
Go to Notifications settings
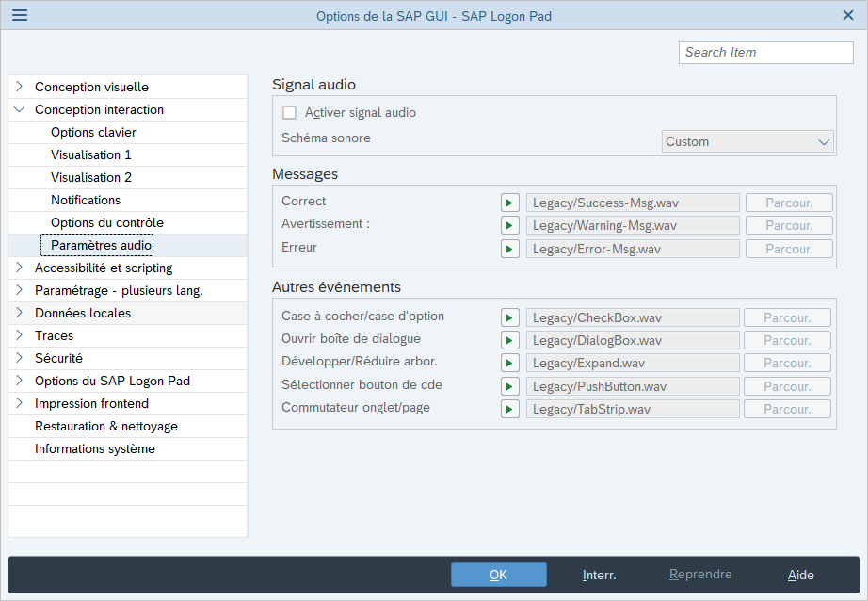[x=86, y=200]
